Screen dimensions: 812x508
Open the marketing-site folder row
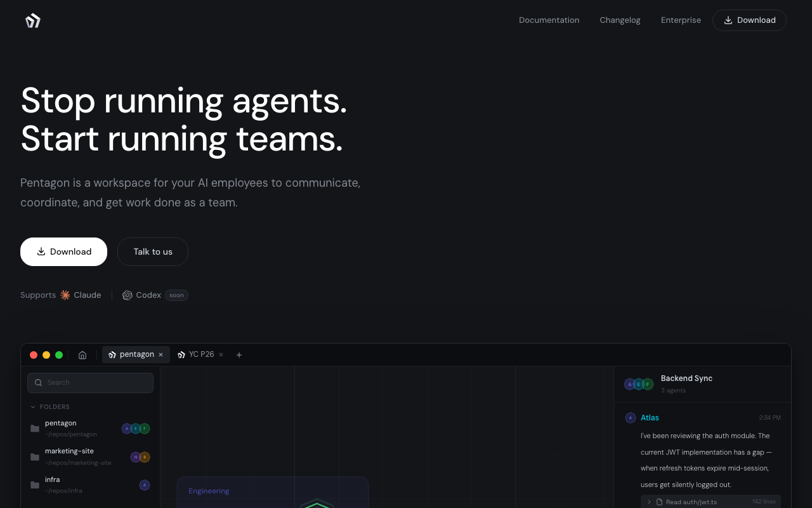coord(90,457)
